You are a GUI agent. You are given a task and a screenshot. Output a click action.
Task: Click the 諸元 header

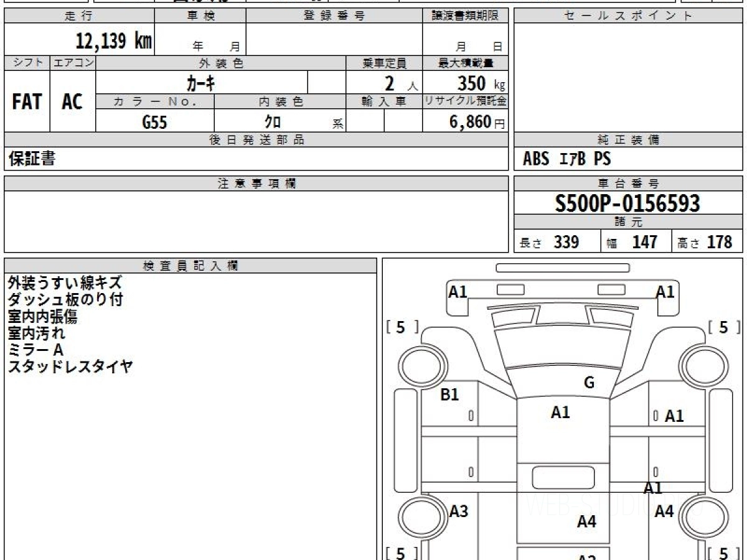point(629,222)
